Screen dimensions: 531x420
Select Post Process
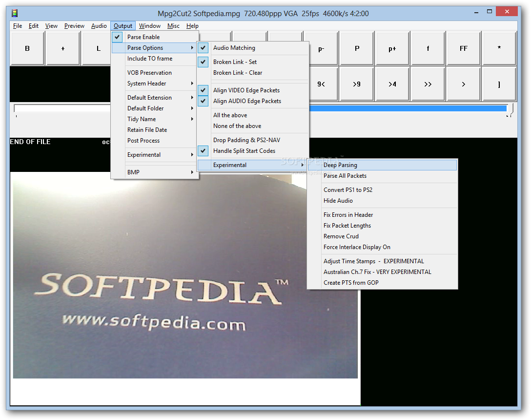[155, 141]
